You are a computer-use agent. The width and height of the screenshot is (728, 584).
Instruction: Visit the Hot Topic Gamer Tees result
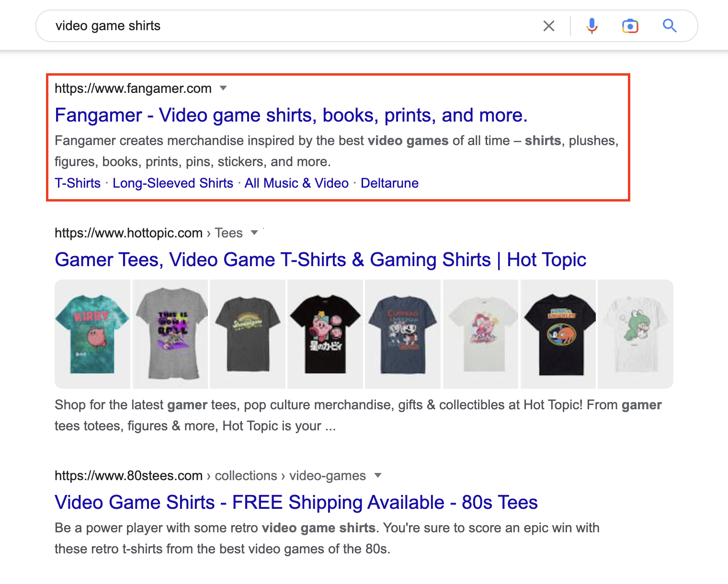coord(320,259)
